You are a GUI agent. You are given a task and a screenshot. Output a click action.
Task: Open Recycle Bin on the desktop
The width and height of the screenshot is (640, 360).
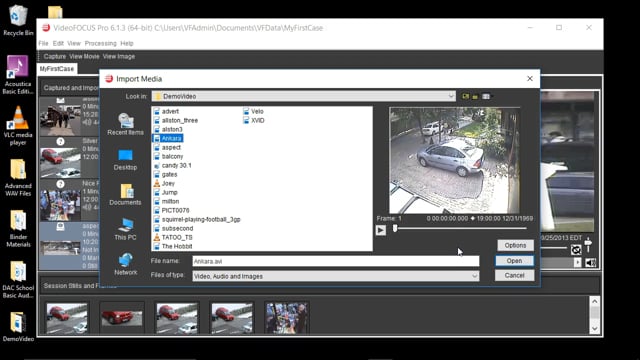pyautogui.click(x=18, y=20)
